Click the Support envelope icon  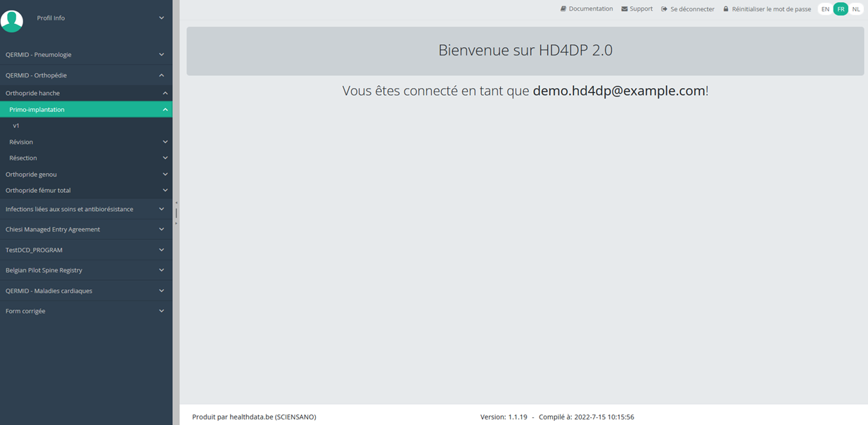pos(625,9)
